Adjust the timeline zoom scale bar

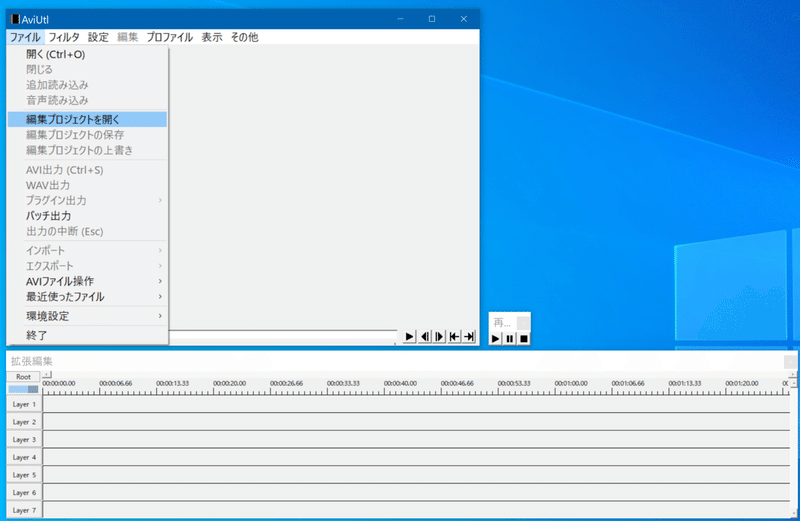tap(23, 389)
